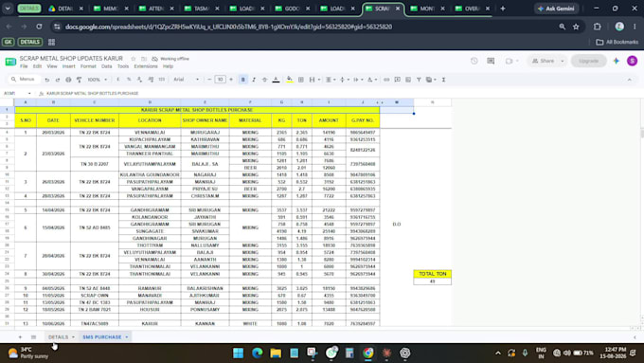Image resolution: width=644 pixels, height=363 pixels.
Task: Click the insert chart icon
Action: pyautogui.click(x=408, y=80)
